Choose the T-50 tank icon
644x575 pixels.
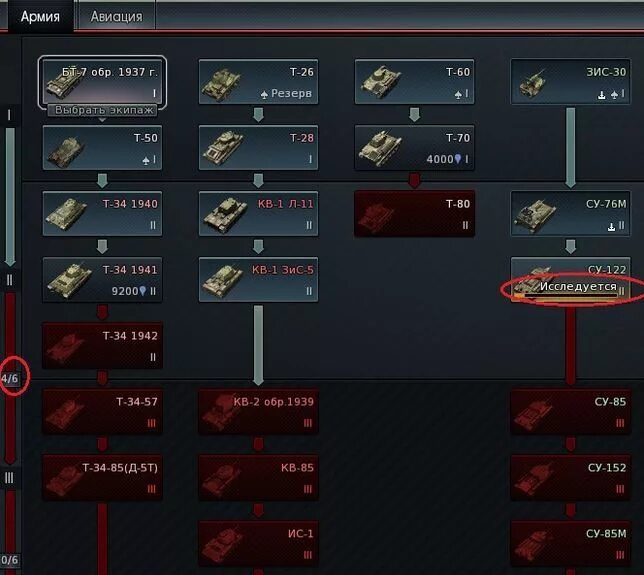(65, 152)
